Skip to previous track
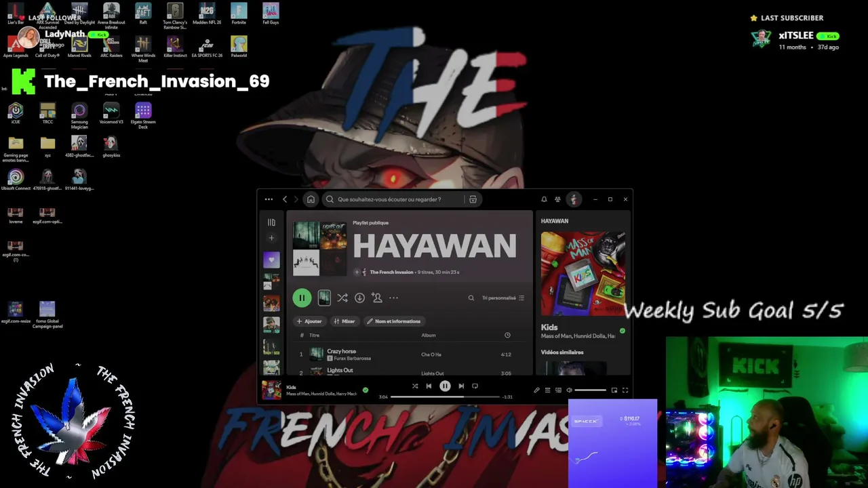868x488 pixels. click(429, 386)
